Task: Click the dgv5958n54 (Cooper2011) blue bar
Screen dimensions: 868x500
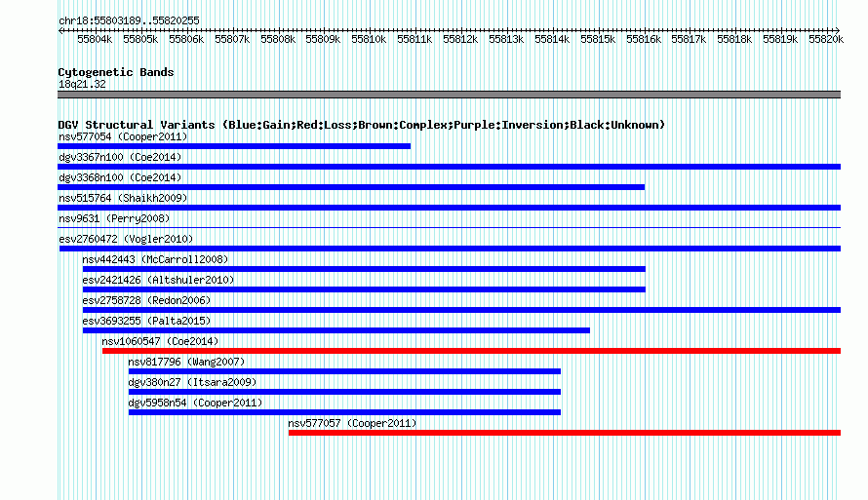Action: [344, 412]
